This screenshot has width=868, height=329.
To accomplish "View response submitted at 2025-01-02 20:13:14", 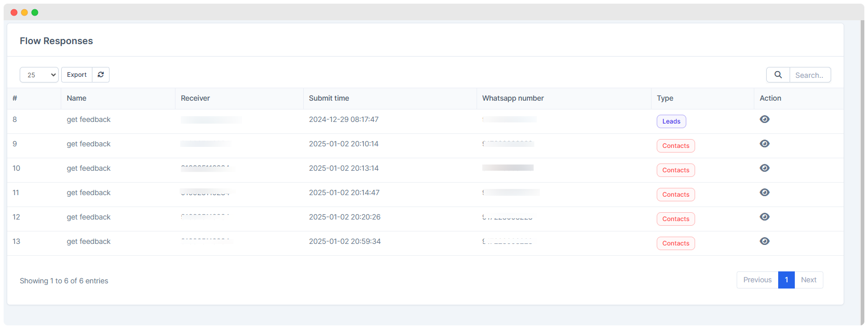I will pyautogui.click(x=764, y=168).
